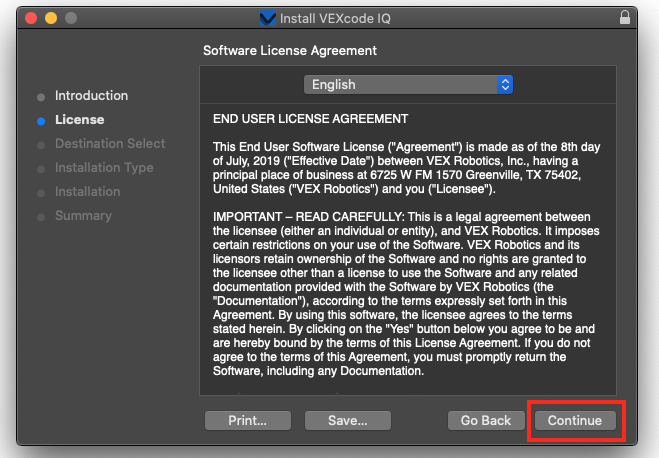The height and width of the screenshot is (458, 659).
Task: Click the 'Software License Agreement' title text
Action: click(290, 51)
